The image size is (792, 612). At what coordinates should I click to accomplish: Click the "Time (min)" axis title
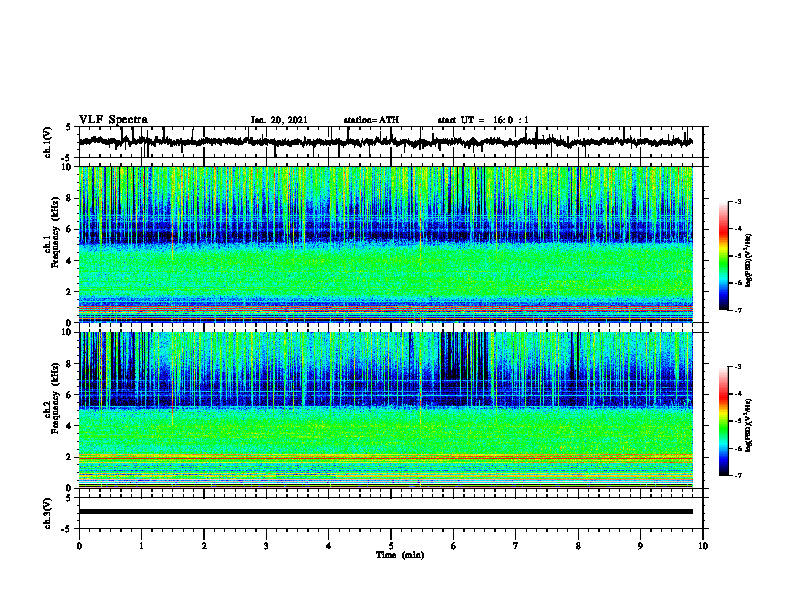(x=400, y=555)
